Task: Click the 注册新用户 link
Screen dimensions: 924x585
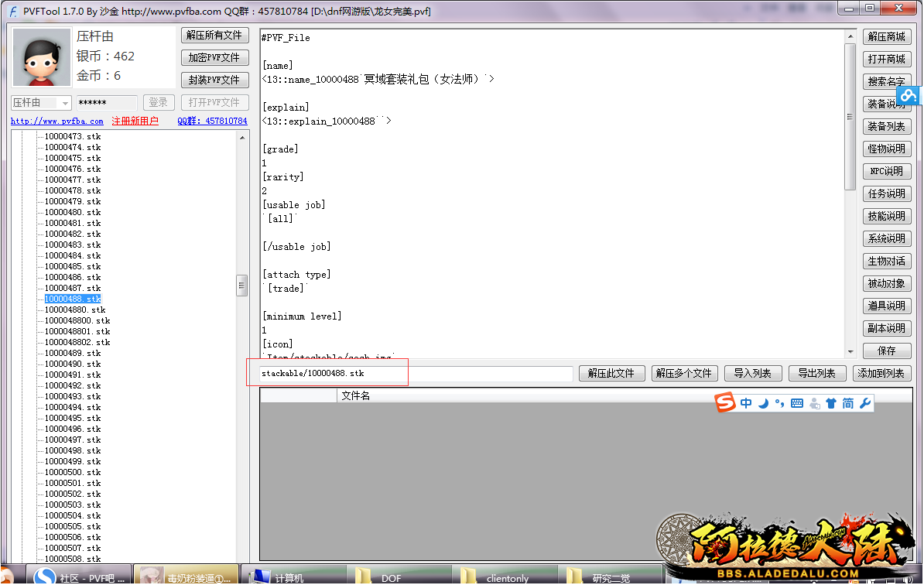Action: coord(135,121)
